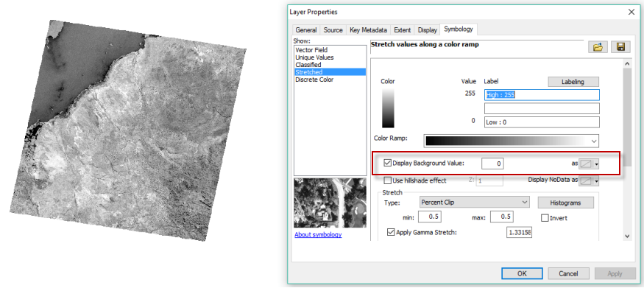Switch to the Display tab

pyautogui.click(x=427, y=30)
